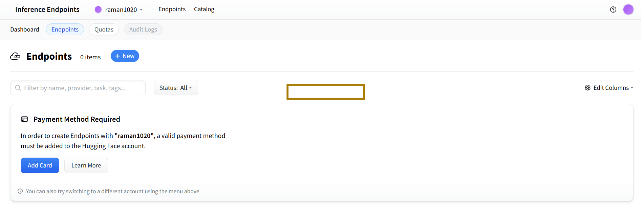Click the raman1020 account avatar dot
This screenshot has height=220, width=644.
[98, 9]
